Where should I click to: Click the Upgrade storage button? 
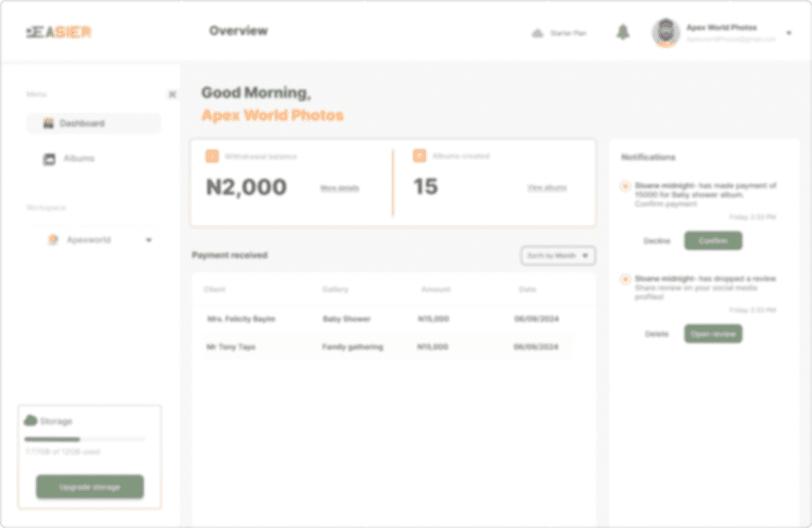click(x=89, y=487)
